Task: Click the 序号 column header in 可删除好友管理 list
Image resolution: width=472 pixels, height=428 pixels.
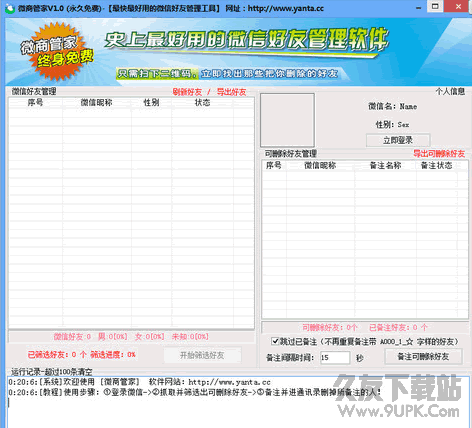Action: (x=274, y=165)
